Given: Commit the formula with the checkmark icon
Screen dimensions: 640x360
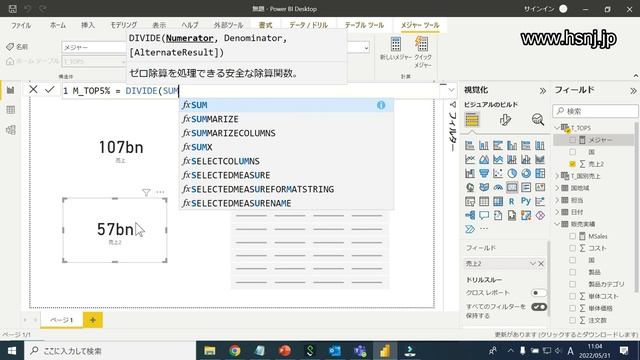Looking at the screenshot, I should tap(50, 89).
